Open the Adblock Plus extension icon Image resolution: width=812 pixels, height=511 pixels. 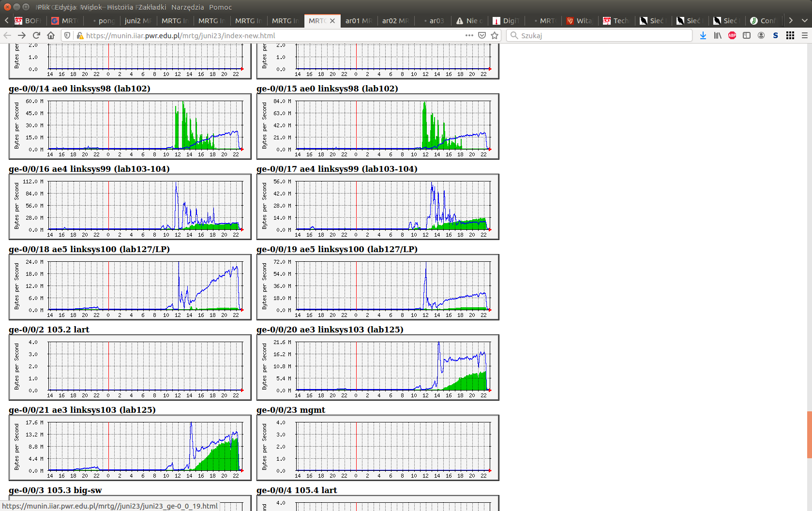tap(732, 35)
